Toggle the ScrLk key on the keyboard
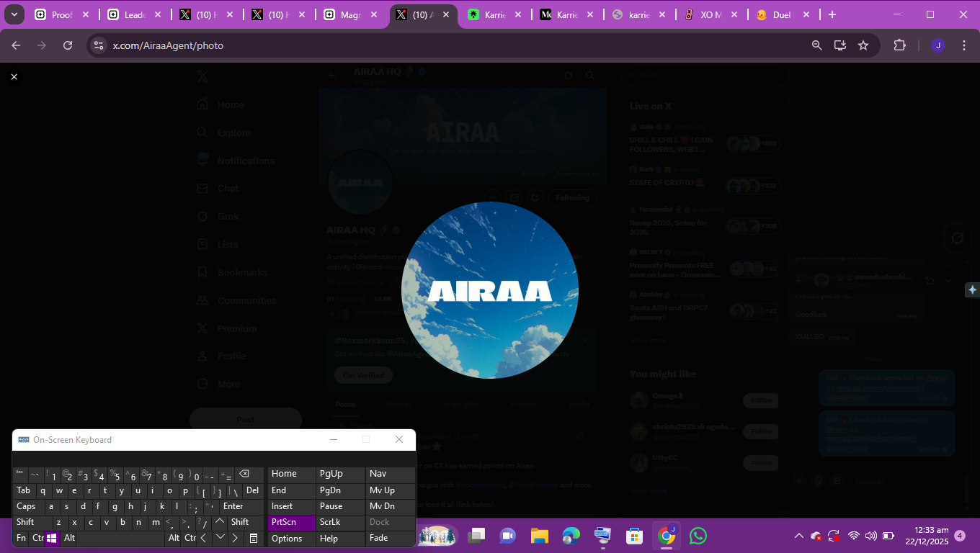The image size is (980, 553). point(330,522)
